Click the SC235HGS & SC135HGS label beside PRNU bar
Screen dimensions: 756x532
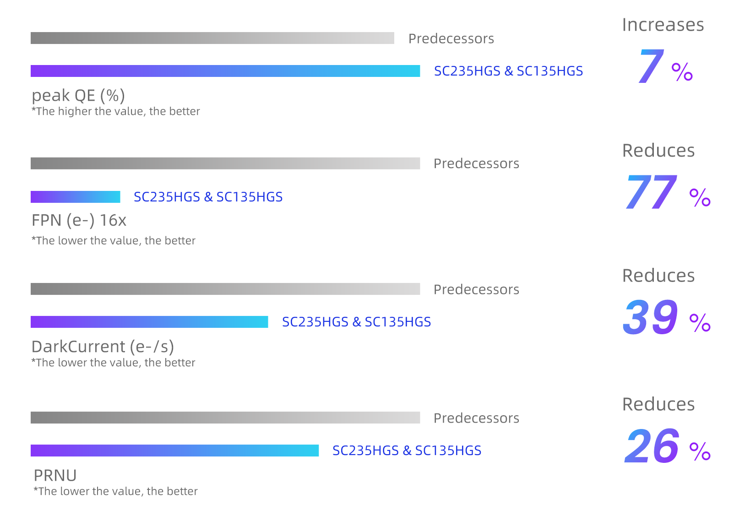click(407, 451)
